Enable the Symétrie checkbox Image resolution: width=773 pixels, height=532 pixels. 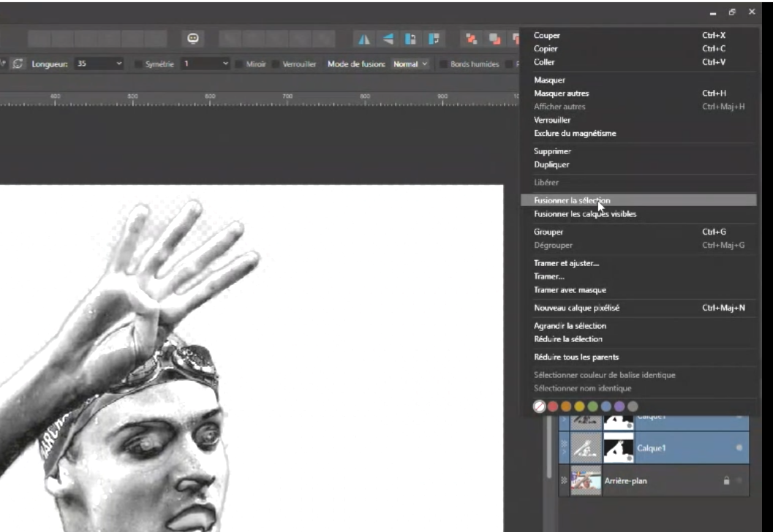138,64
